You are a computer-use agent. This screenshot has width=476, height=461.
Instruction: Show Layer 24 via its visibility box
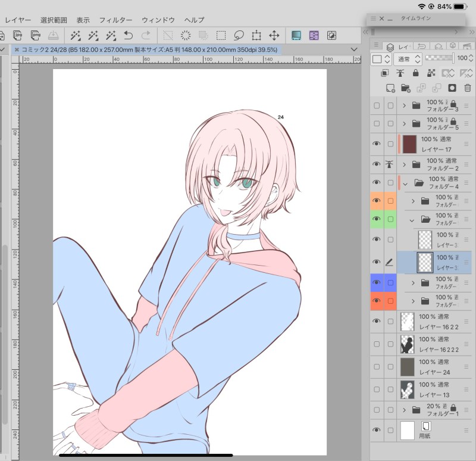pos(377,367)
